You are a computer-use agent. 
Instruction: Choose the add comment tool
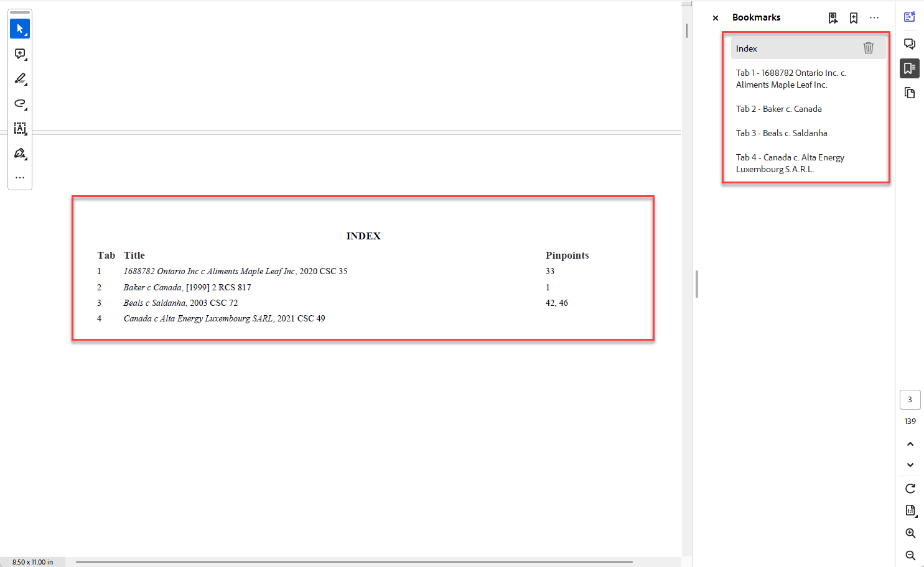[20, 54]
